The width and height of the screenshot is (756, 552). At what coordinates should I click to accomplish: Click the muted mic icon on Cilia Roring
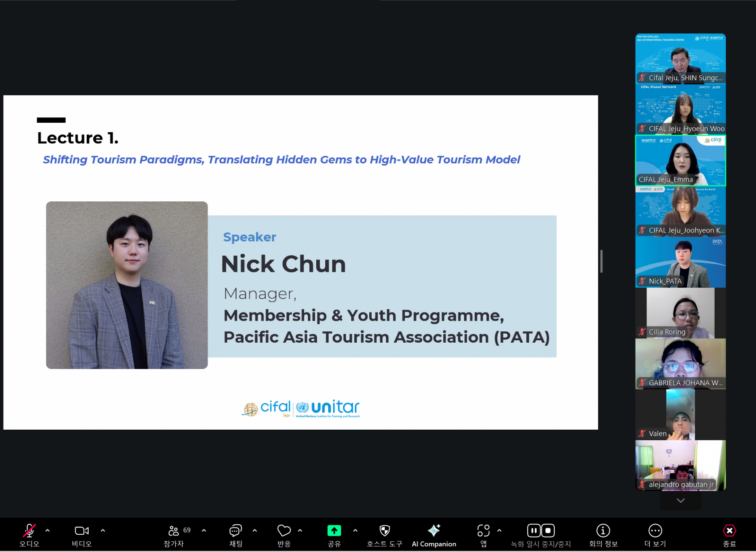[x=642, y=332]
